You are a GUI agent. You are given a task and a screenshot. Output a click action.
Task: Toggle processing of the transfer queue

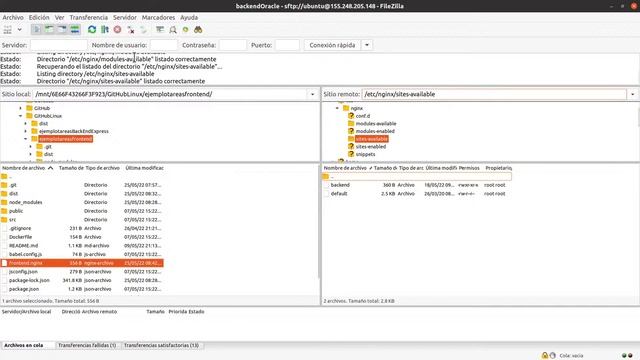105,29
